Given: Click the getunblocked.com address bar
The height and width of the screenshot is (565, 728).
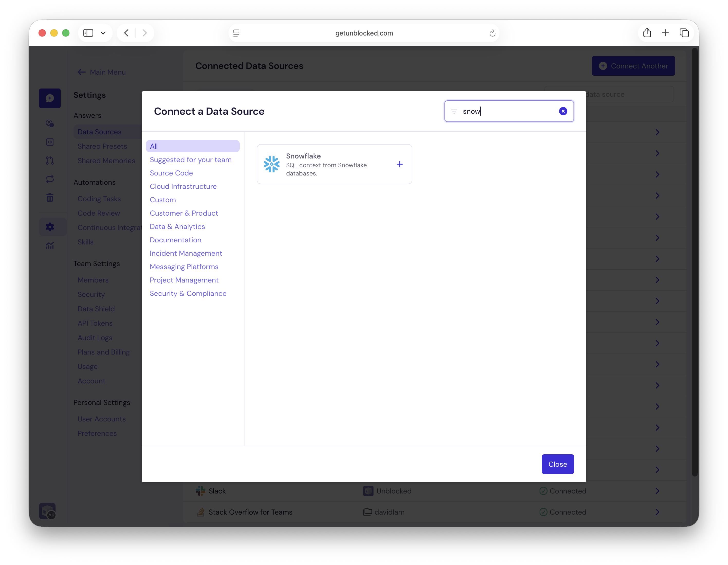Looking at the screenshot, I should [364, 33].
